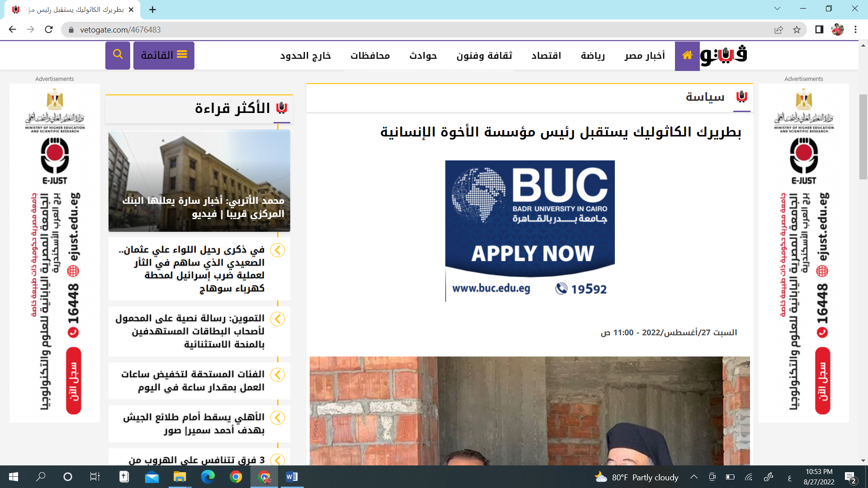This screenshot has width=868, height=488.
Task: Click arrow icon beside الفئات المستحقة item
Action: click(x=278, y=375)
